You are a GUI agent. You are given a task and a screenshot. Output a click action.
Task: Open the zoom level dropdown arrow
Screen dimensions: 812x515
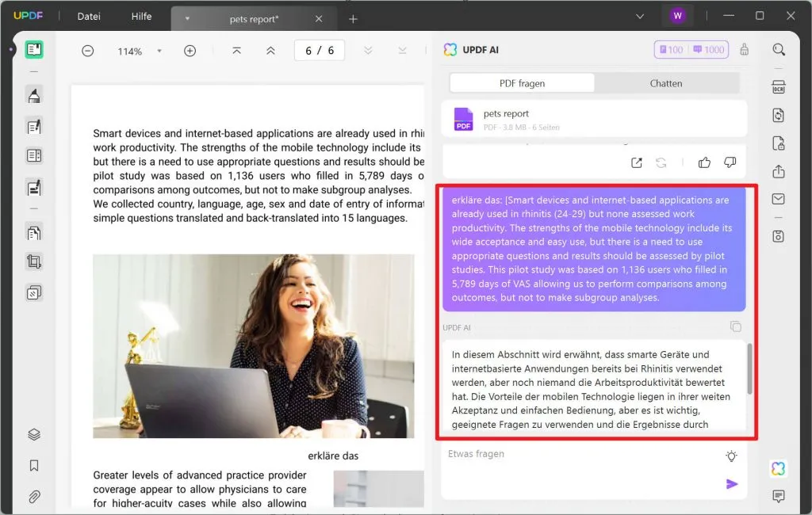point(159,51)
